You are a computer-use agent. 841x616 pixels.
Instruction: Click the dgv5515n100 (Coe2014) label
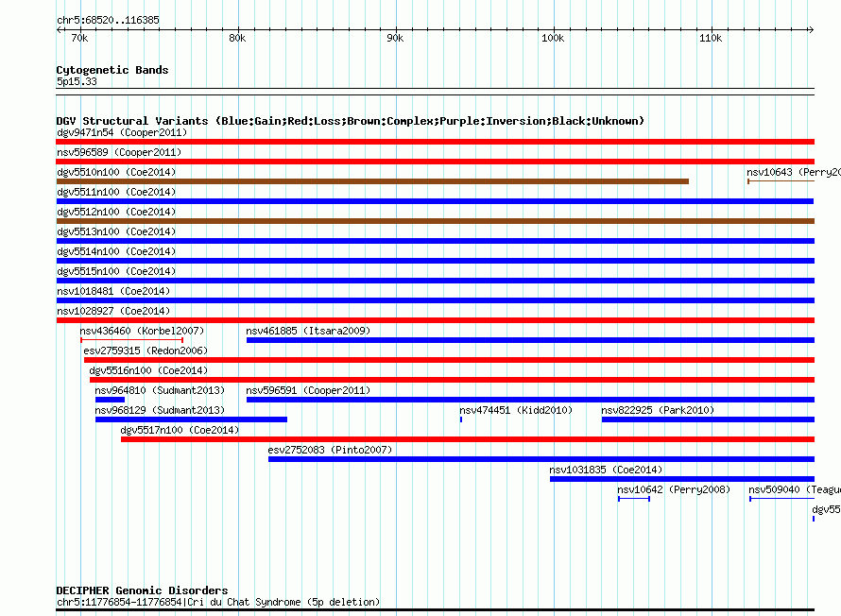pos(116,272)
